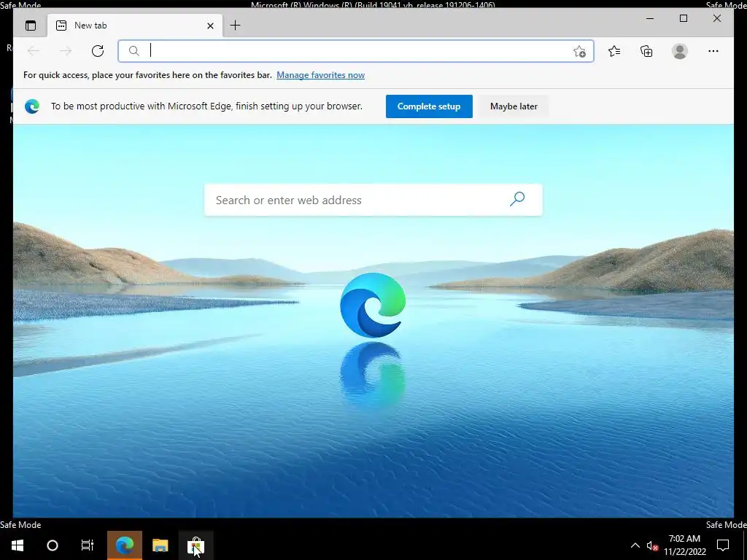Open the Action Center notifications icon
Viewport: 747px width, 560px height.
tap(723, 545)
